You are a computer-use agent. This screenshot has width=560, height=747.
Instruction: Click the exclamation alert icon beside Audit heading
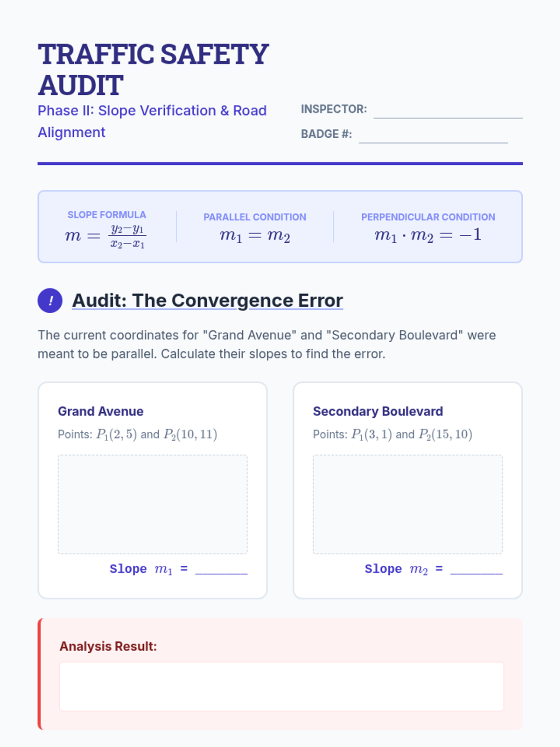click(x=50, y=300)
